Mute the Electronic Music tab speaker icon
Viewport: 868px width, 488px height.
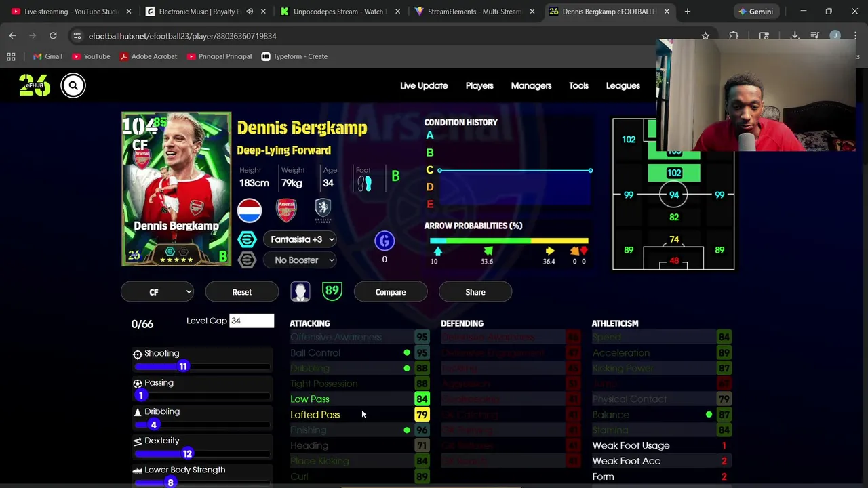(250, 12)
